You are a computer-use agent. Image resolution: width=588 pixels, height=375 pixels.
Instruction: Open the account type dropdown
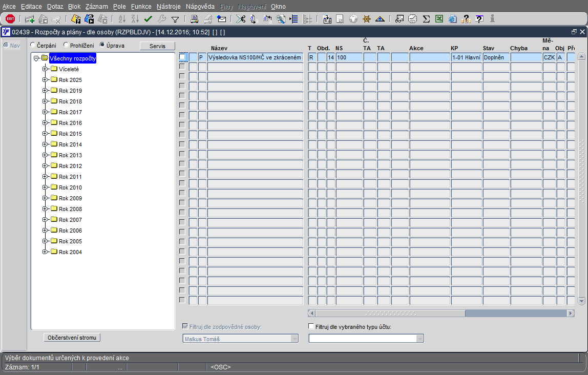(420, 339)
